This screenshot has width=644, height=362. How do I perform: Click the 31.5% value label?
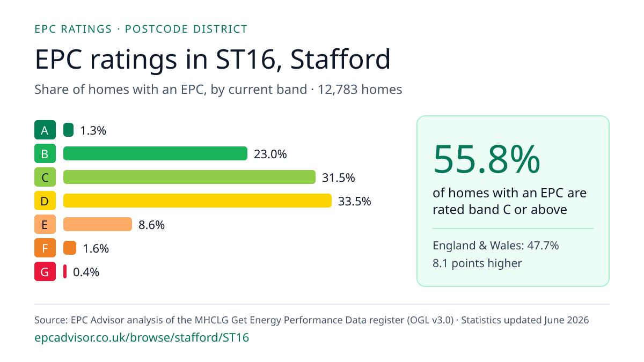339,178
